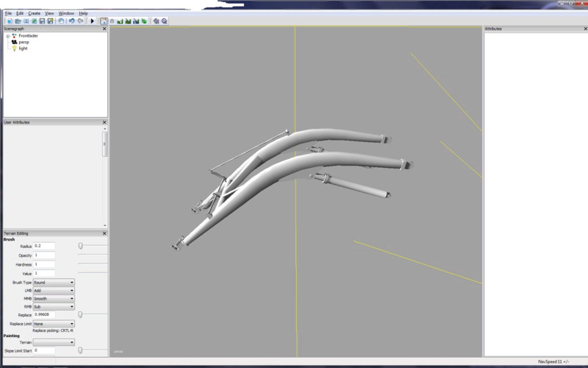Expand the Frontlader tree node
This screenshot has height=368, width=588.
point(7,36)
